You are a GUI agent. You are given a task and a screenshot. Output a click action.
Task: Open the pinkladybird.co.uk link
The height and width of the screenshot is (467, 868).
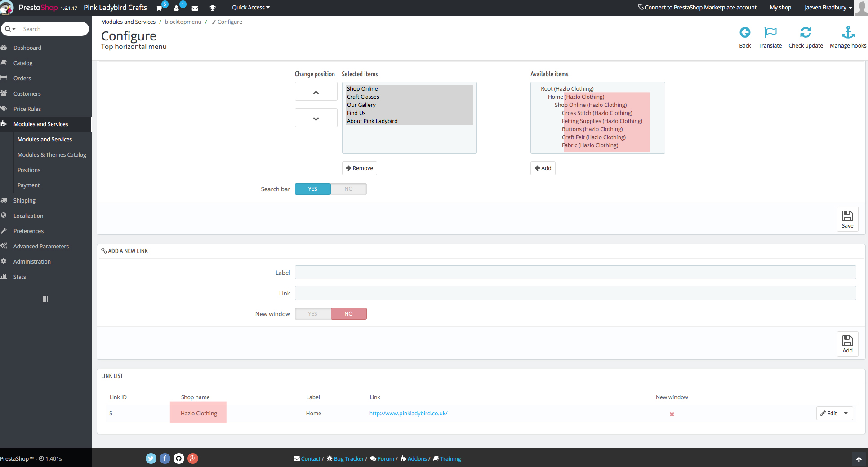[408, 413]
